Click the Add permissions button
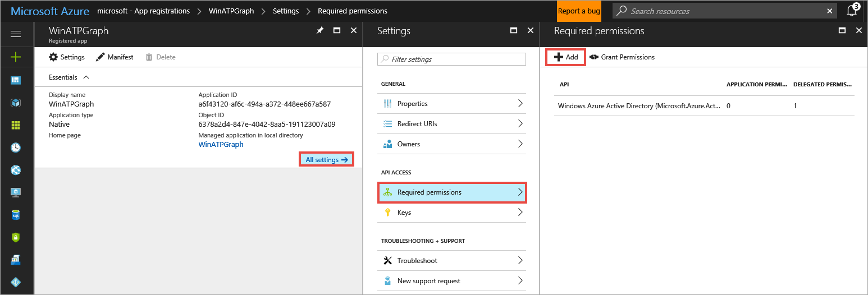Viewport: 868px width, 295px height. 566,57
